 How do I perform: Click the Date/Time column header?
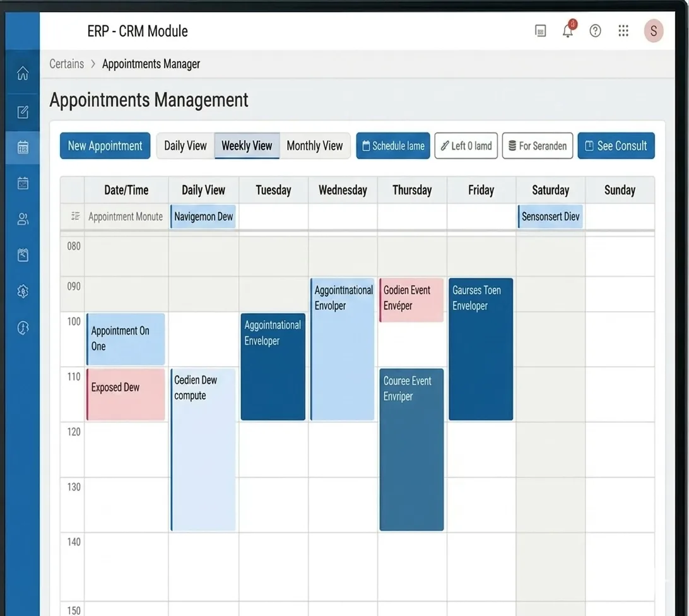tap(126, 190)
